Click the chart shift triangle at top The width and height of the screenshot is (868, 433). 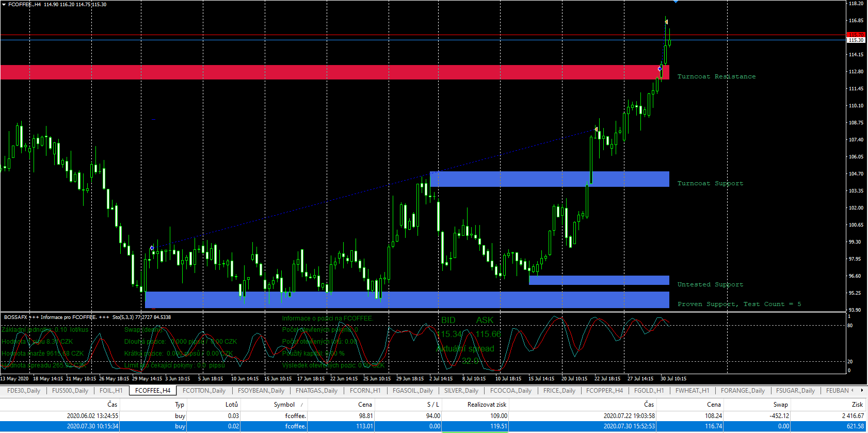click(676, 2)
